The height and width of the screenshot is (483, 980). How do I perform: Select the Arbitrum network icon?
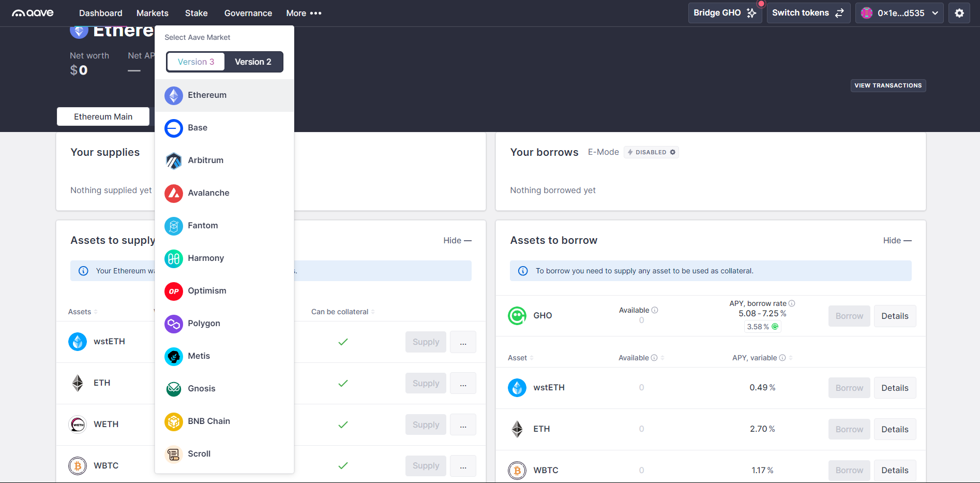(x=173, y=160)
